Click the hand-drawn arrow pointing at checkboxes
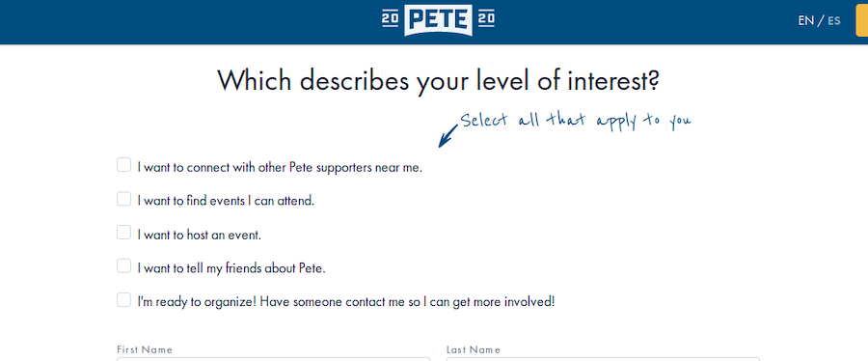868x361 pixels. 448,136
